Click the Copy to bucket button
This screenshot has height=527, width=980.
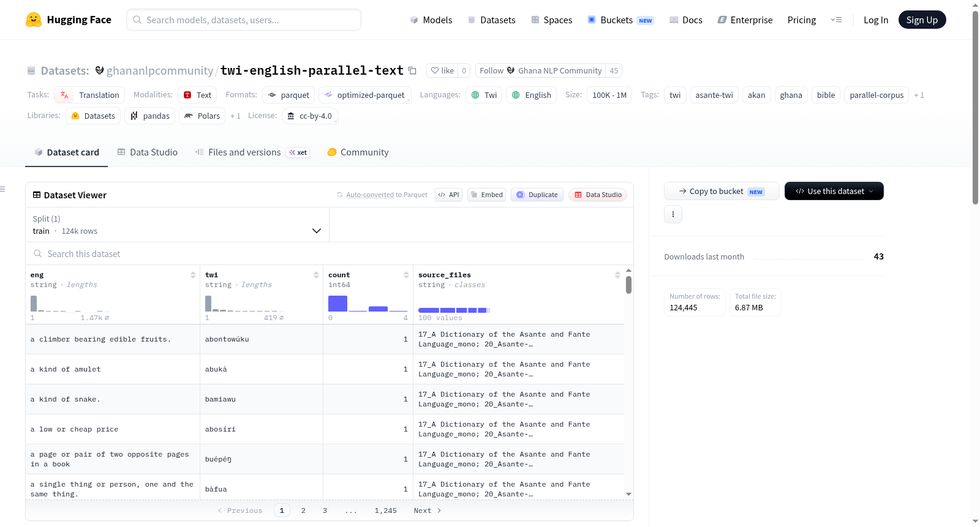722,191
